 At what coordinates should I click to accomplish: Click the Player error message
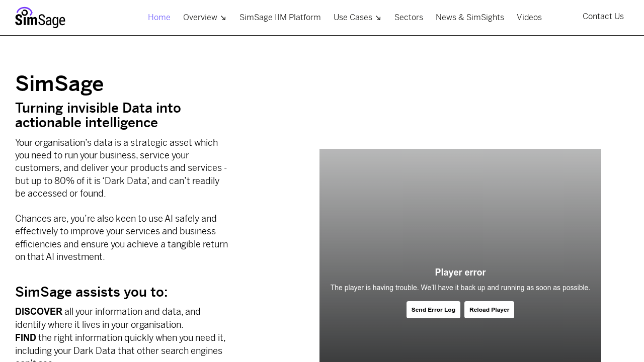coord(460,271)
